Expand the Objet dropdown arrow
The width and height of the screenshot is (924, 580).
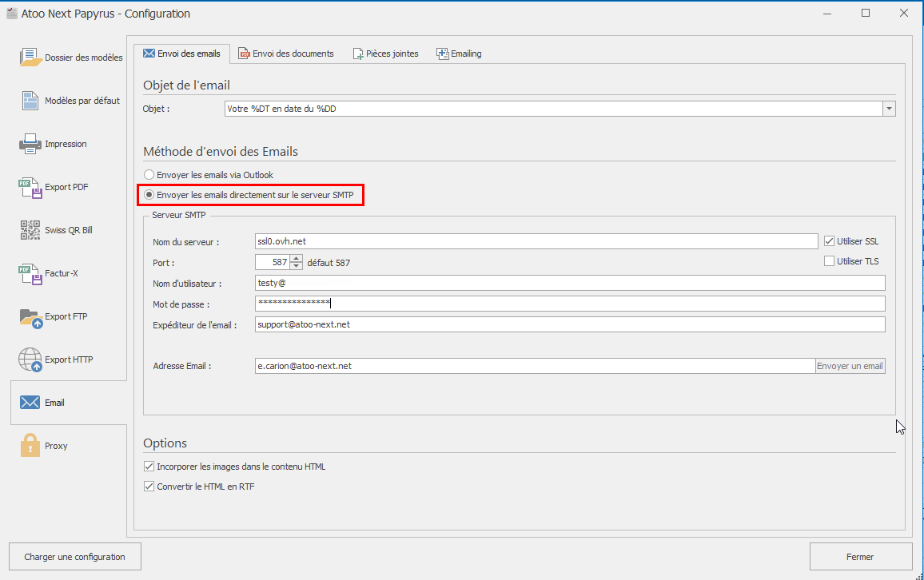(x=889, y=109)
